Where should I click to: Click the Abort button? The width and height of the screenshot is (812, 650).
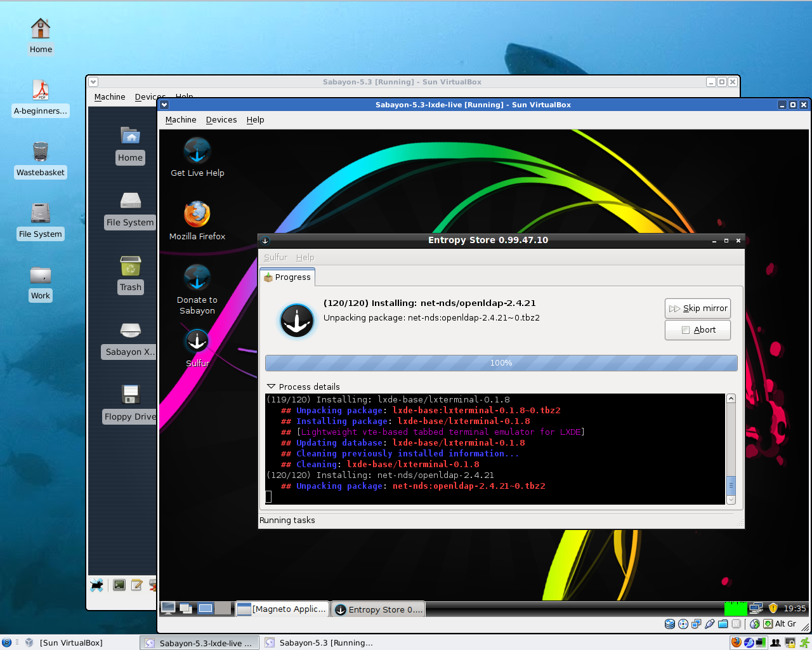[698, 330]
